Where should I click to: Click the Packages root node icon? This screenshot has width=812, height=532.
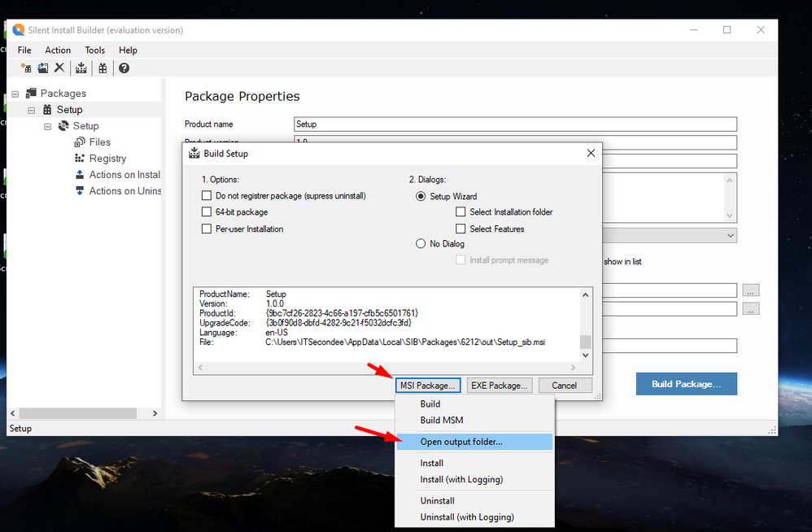tap(31, 93)
